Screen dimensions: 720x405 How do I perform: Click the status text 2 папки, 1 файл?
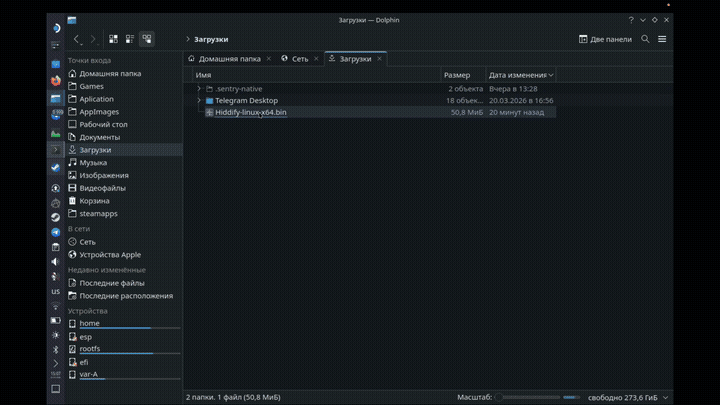(x=233, y=397)
